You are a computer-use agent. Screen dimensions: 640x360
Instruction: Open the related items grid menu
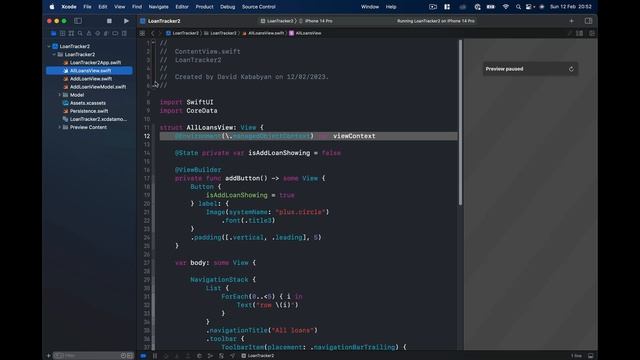coord(142,33)
